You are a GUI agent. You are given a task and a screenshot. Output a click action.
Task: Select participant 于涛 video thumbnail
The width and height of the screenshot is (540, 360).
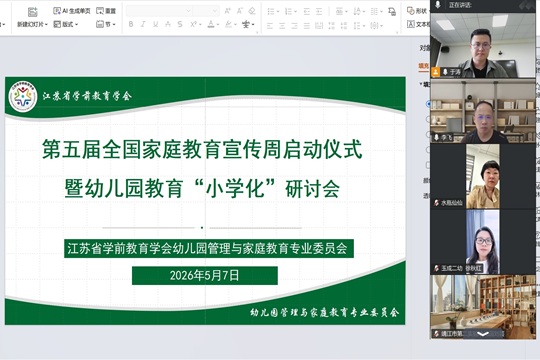click(x=483, y=45)
